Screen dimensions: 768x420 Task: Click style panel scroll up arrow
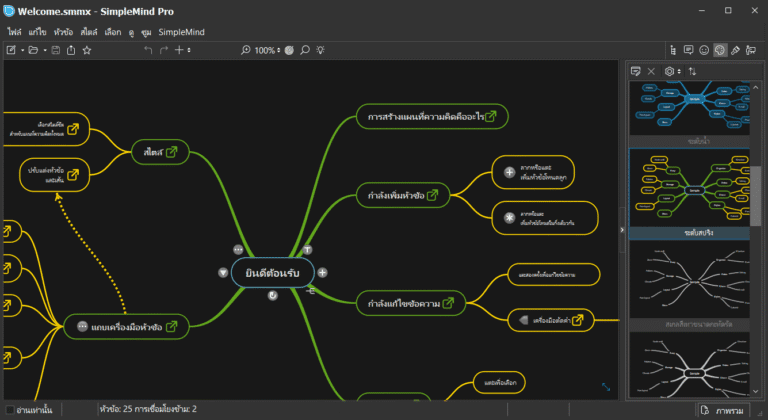point(756,87)
